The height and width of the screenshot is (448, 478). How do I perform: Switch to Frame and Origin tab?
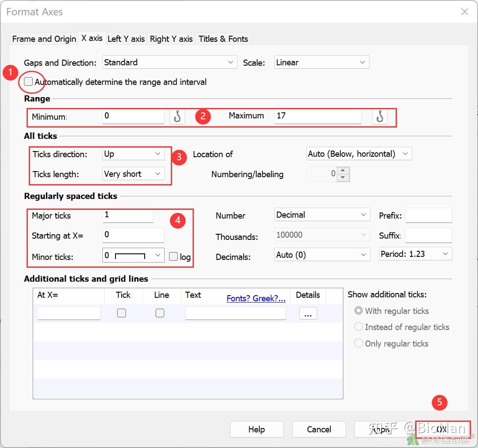point(44,39)
